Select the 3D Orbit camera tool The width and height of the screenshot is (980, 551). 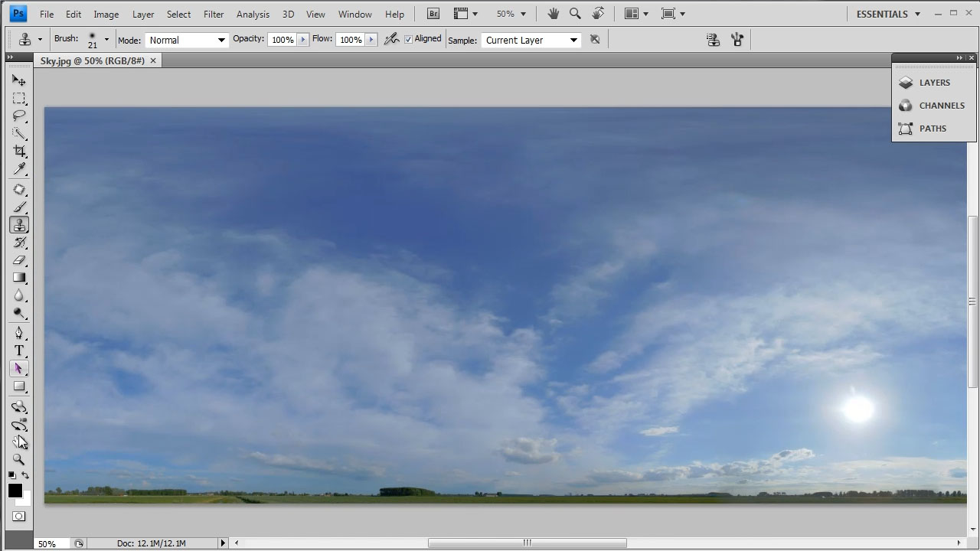(x=19, y=425)
